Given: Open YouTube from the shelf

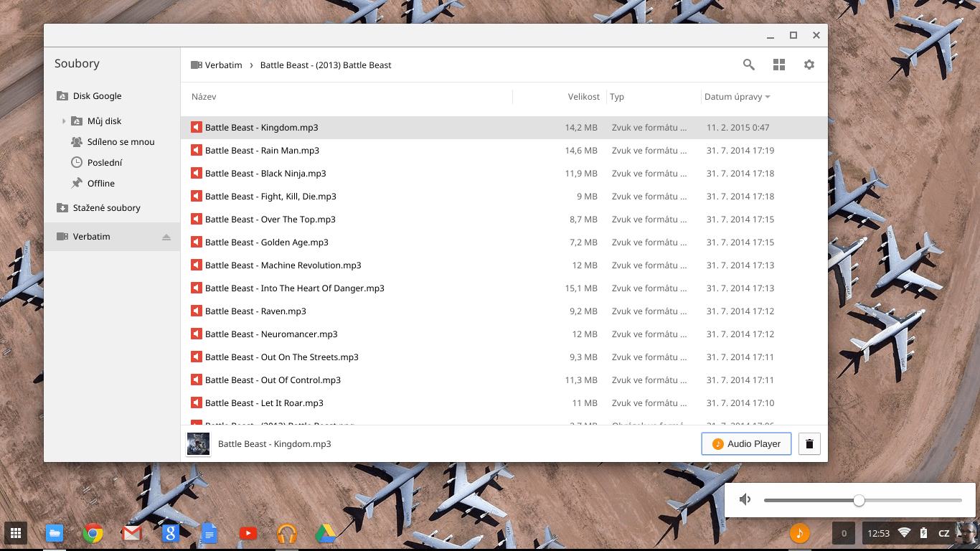Looking at the screenshot, I should [x=248, y=533].
